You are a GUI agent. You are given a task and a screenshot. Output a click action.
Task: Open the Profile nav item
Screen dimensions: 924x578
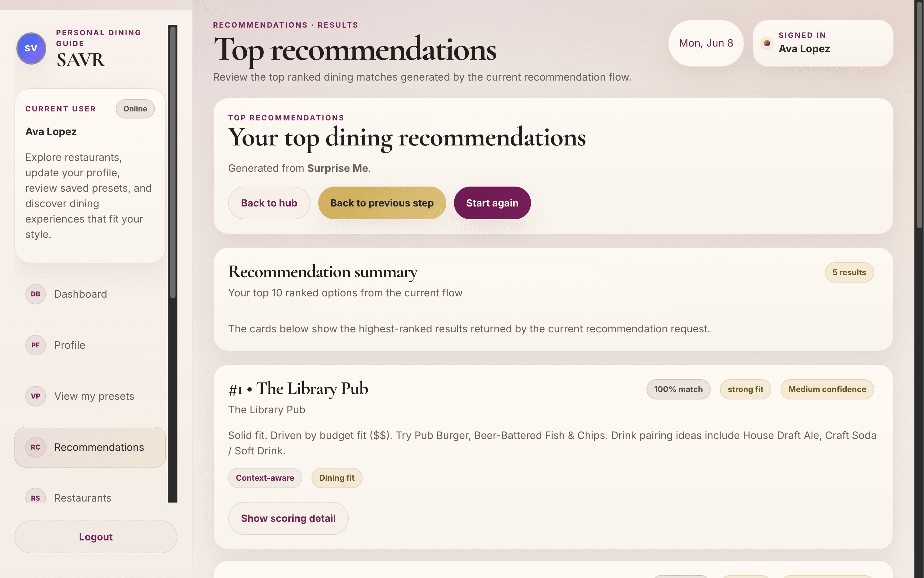coord(90,345)
